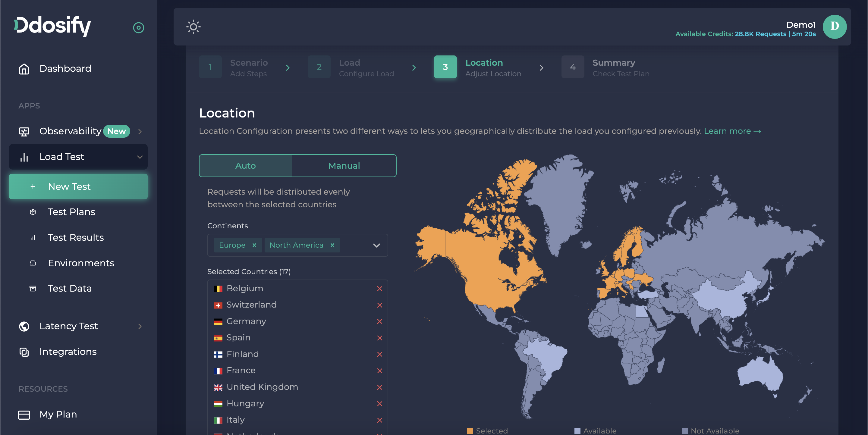Open the Continents dropdown arrow
868x435 pixels.
pos(376,245)
